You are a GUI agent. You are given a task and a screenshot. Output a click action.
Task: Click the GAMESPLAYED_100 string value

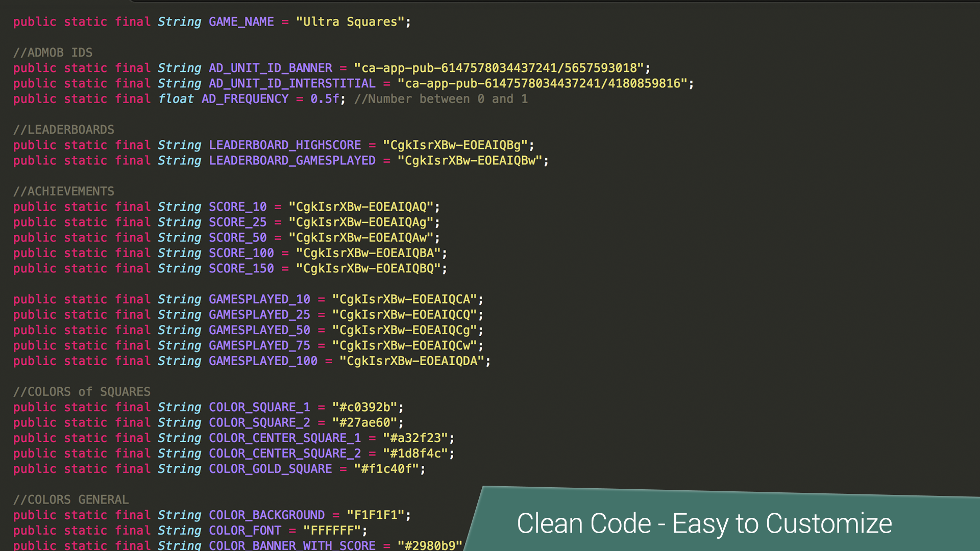point(411,361)
